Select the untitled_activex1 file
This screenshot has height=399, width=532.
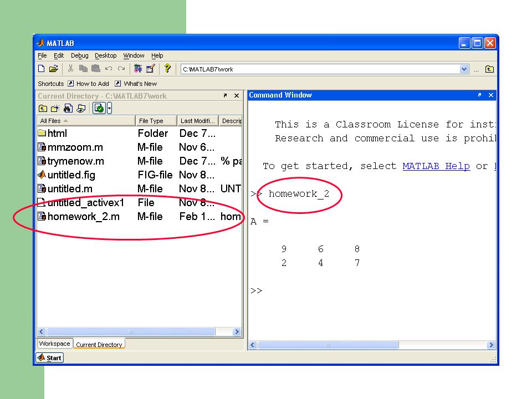click(x=139, y=203)
